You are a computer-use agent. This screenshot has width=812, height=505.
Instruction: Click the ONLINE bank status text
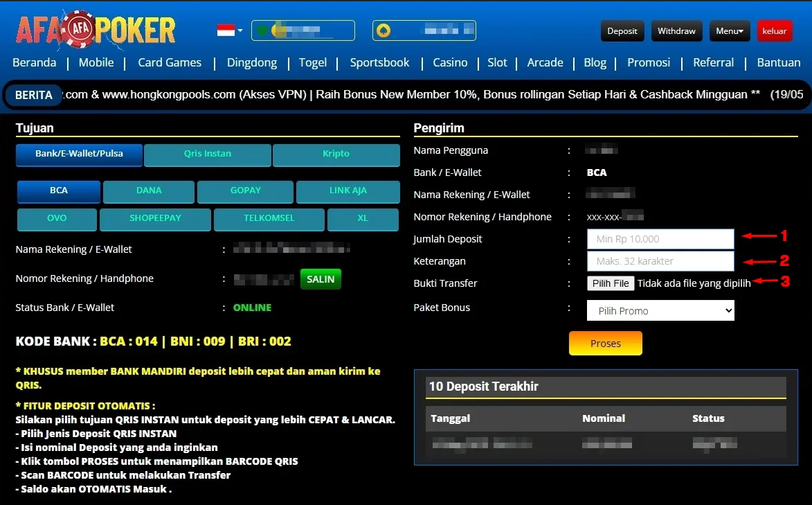(x=252, y=308)
